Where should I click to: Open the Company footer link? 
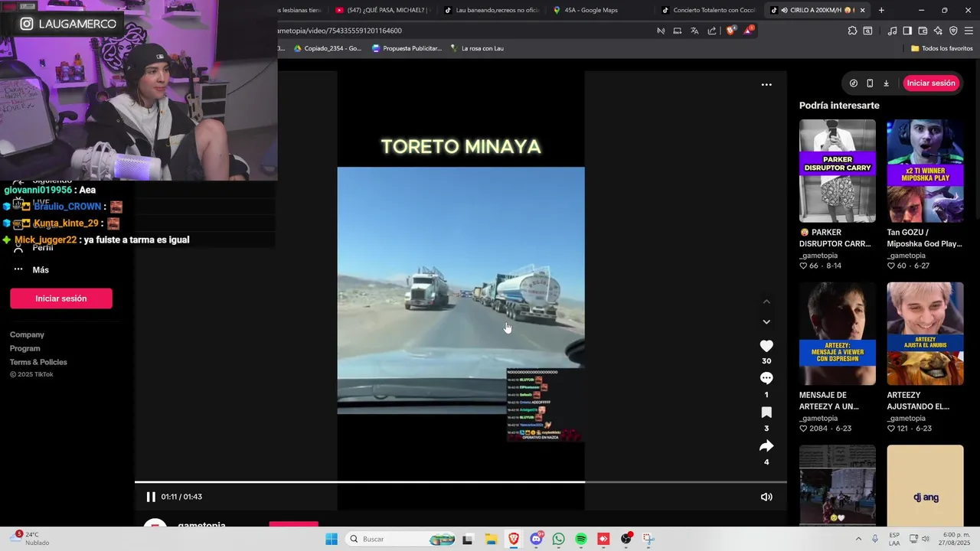27,334
